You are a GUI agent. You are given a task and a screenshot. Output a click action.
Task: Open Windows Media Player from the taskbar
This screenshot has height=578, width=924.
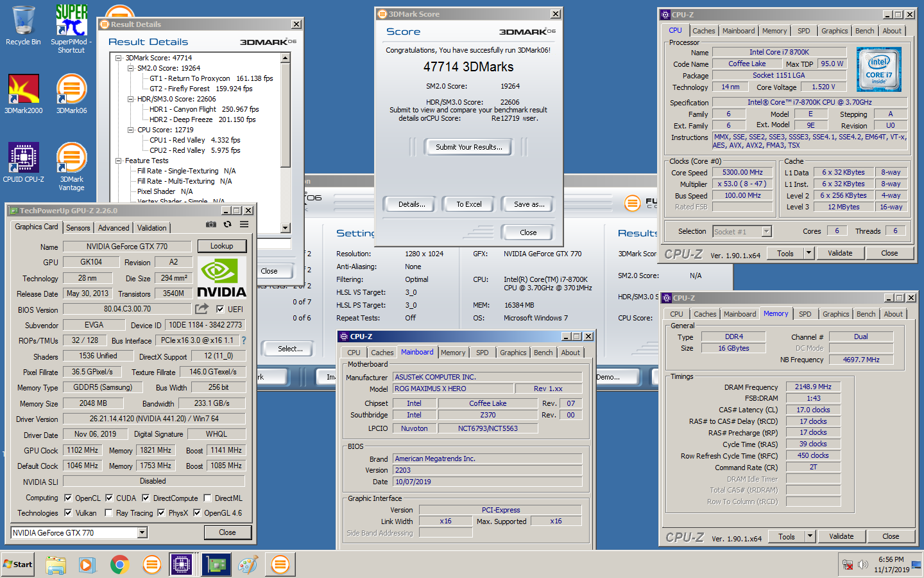click(87, 565)
